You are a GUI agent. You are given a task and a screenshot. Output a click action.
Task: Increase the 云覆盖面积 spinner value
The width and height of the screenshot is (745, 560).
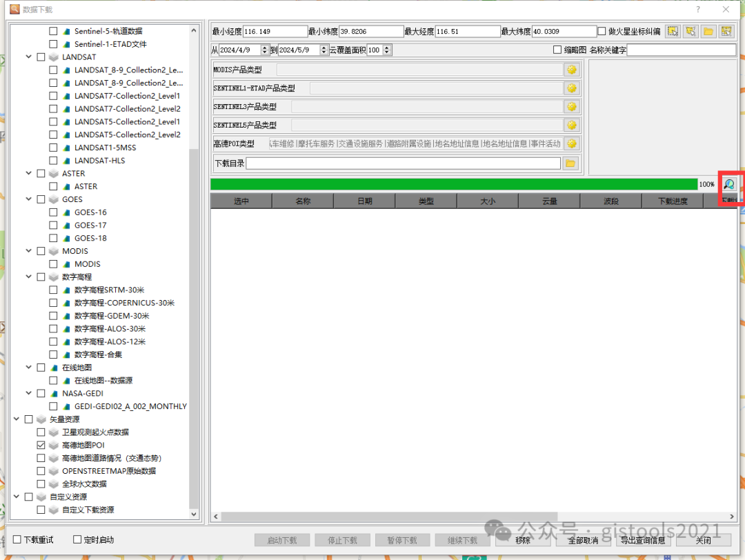pyautogui.click(x=387, y=48)
